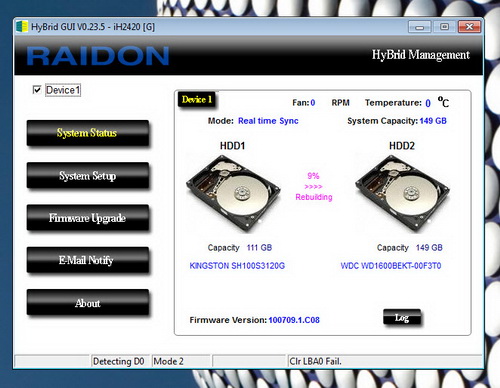Open E-Mail Notify settings

point(88,260)
